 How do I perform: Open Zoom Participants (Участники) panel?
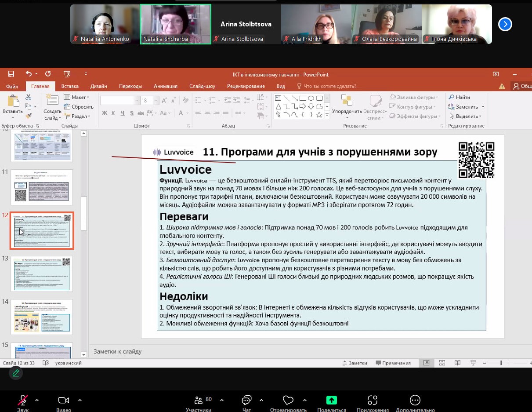[198, 403]
